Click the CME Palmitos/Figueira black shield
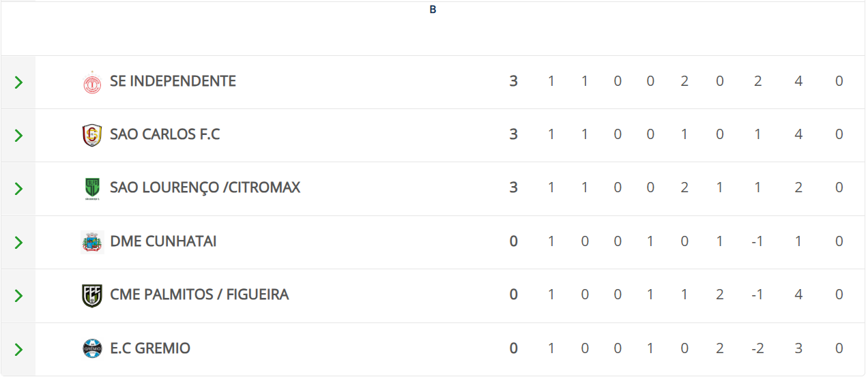The image size is (868, 377). (91, 295)
